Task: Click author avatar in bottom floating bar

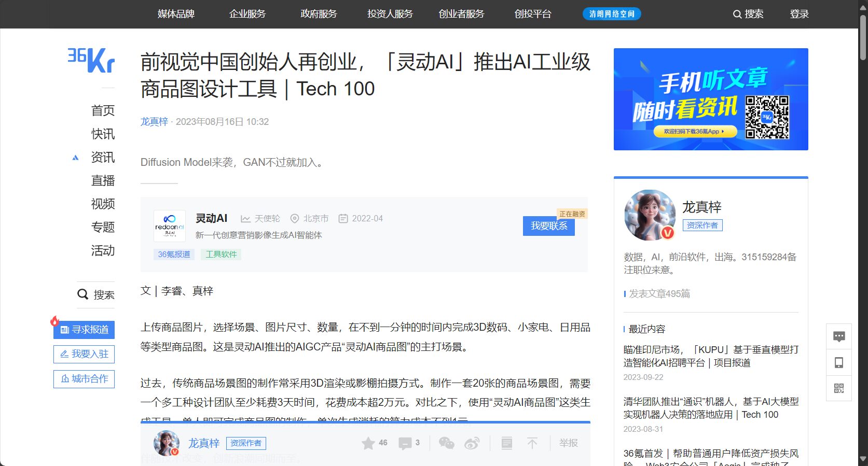Action: coord(167,443)
